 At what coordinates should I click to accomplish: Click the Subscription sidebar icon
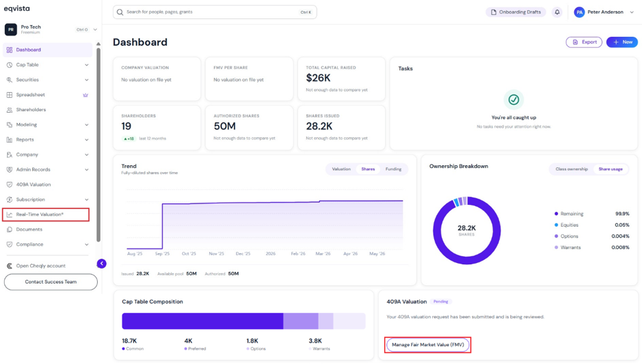[10, 199]
